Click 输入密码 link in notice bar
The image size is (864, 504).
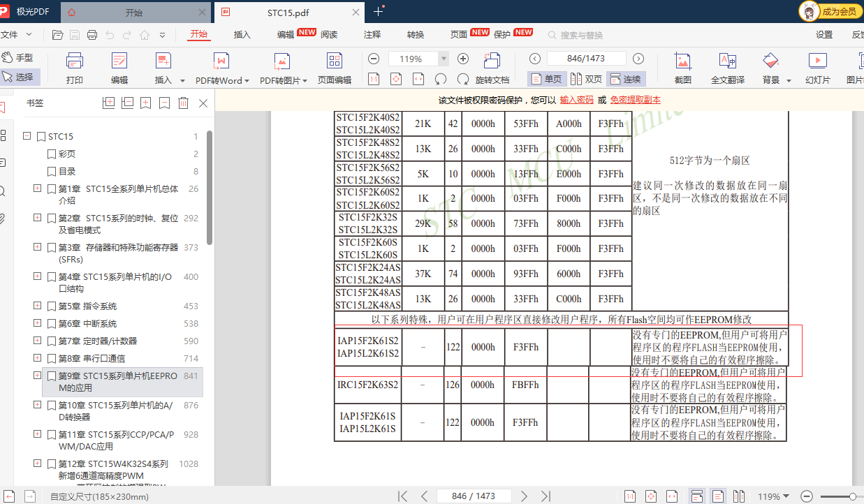577,100
